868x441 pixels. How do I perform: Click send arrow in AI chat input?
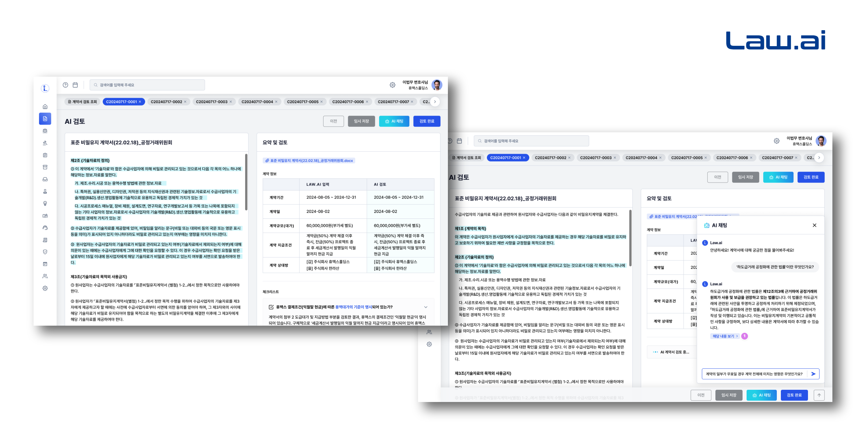pos(813,374)
